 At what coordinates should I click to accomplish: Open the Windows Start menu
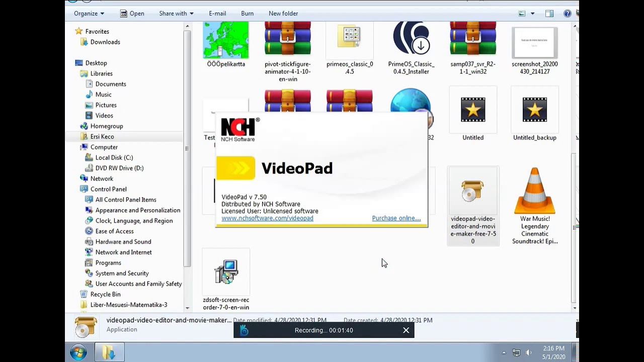click(78, 352)
